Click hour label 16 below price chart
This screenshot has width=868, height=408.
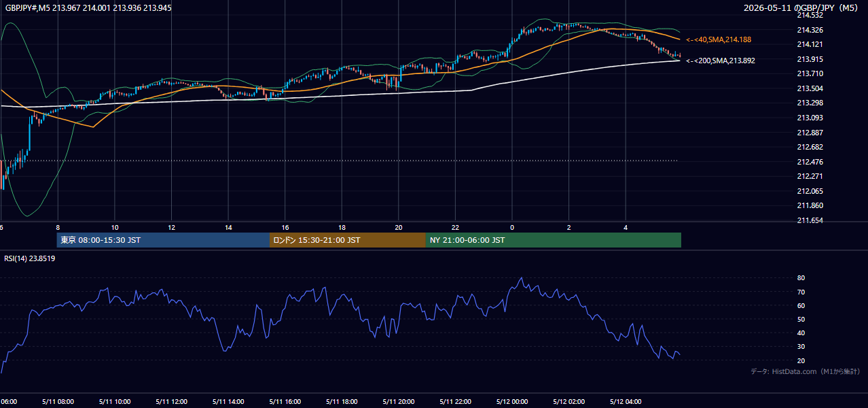(x=285, y=227)
